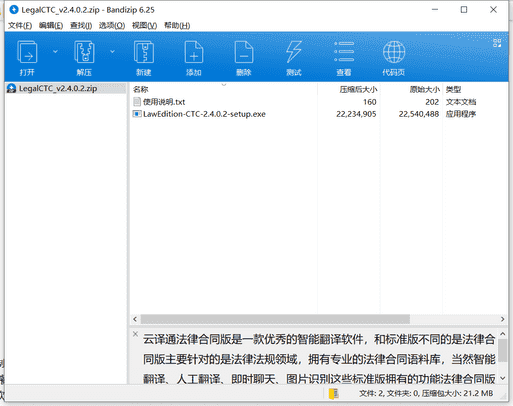The height and width of the screenshot is (406, 513).
Task: Maximize the Bandizip window
Action: pos(464,10)
